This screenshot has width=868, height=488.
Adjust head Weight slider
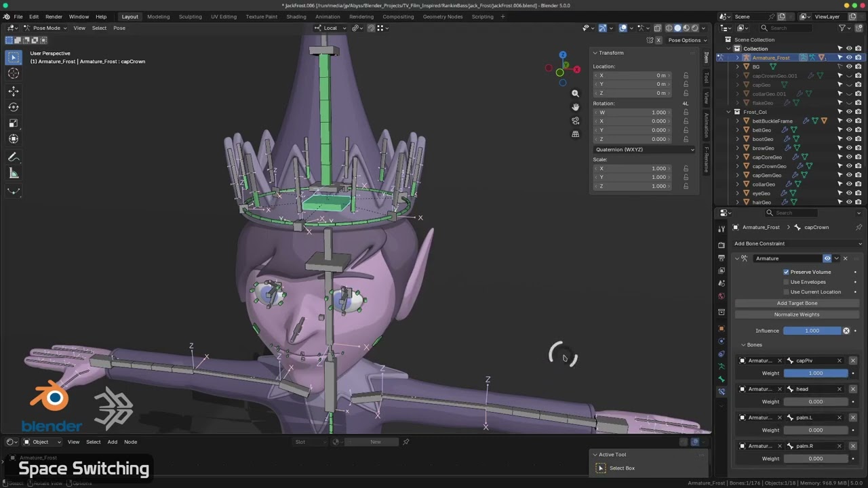[x=815, y=402]
